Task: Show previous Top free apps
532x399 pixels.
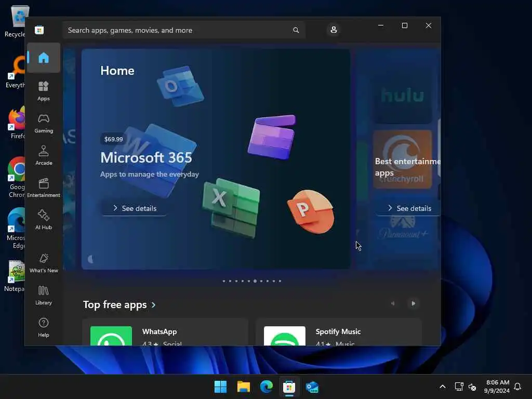Action: 393,303
